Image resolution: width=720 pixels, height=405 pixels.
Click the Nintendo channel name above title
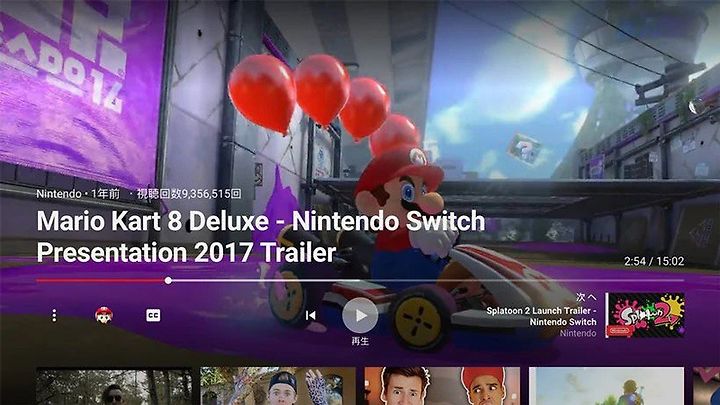[59, 194]
